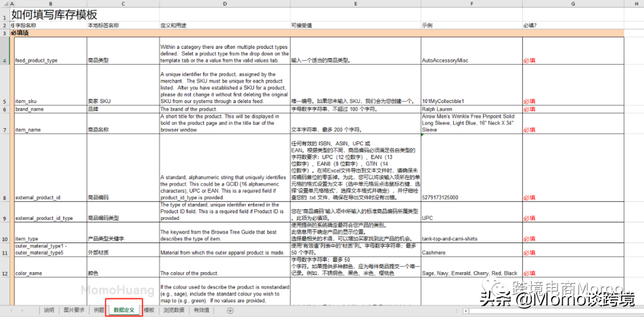The height and width of the screenshot is (317, 644).
Task: Select all cells via corner triangle
Action: pyautogui.click(x=4, y=4)
